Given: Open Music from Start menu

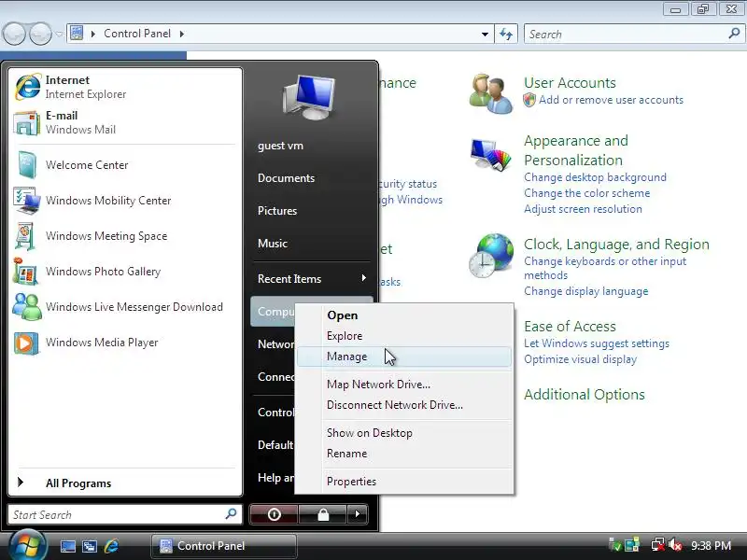Looking at the screenshot, I should 273,244.
